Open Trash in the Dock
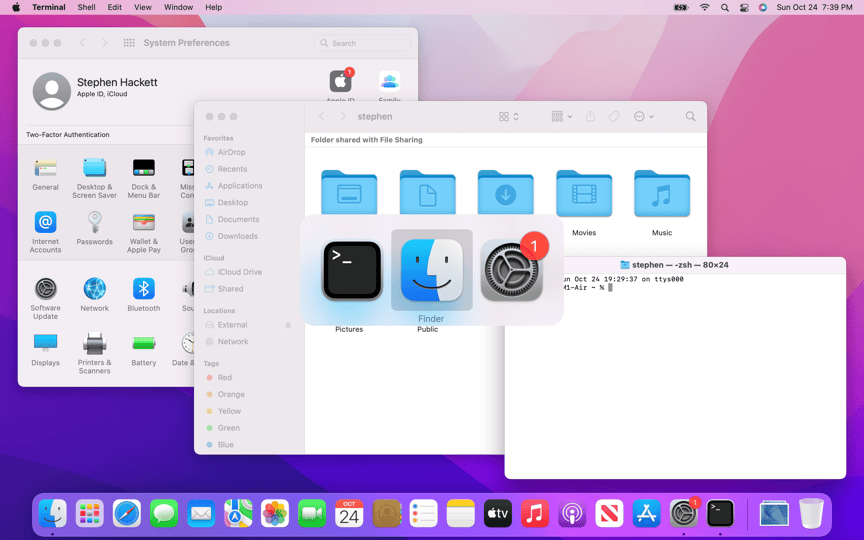Image resolution: width=864 pixels, height=540 pixels. (x=811, y=513)
